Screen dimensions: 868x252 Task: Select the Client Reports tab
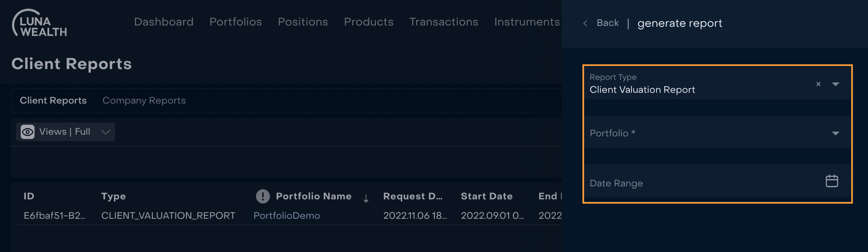[53, 101]
